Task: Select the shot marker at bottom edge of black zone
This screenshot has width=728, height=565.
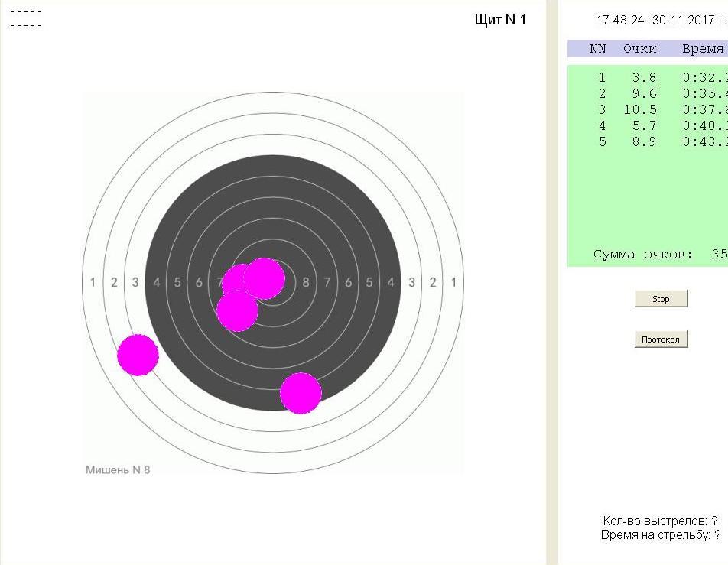Action: [x=301, y=393]
